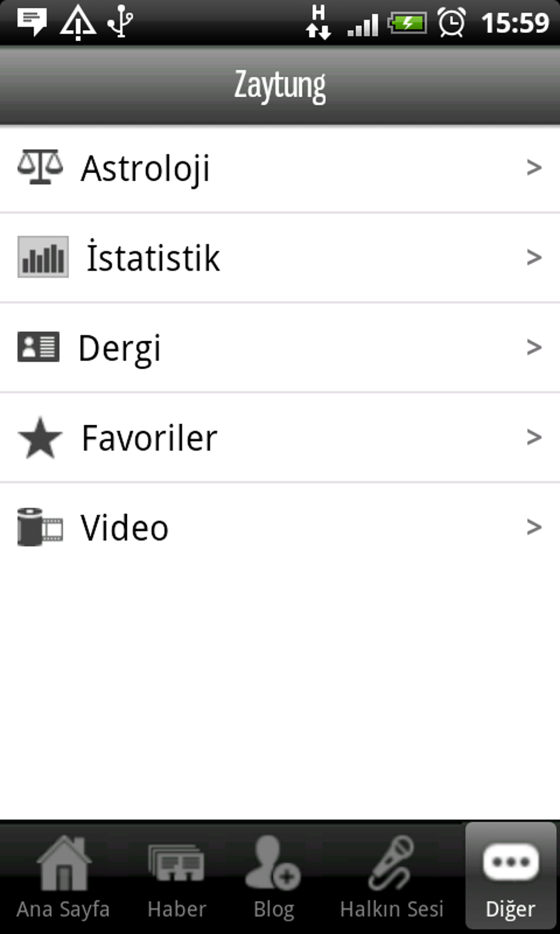Open the Blog tab

coord(274,878)
